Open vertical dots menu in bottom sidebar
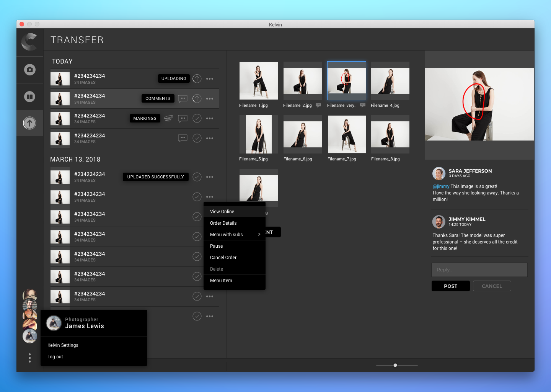551x392 pixels. click(x=29, y=358)
